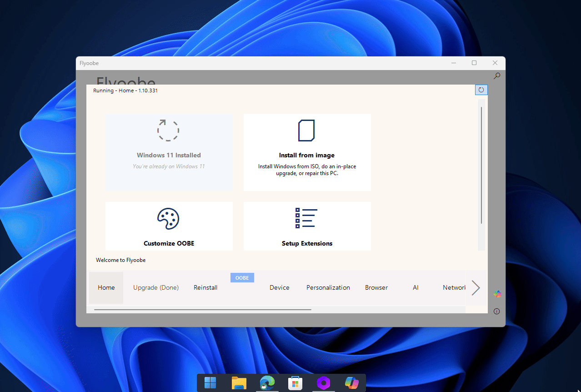Click the search magnifier icon
This screenshot has width=581, height=392.
tap(497, 76)
